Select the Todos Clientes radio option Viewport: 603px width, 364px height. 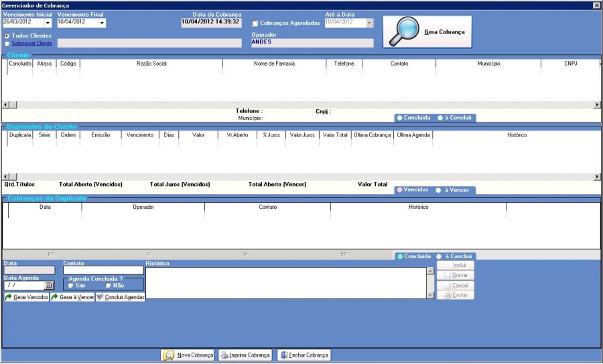7,35
